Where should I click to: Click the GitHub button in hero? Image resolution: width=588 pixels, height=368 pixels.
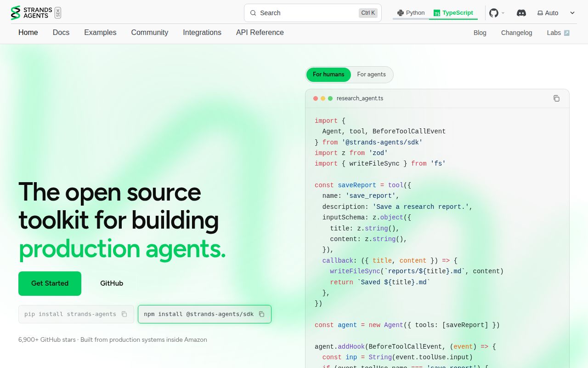tap(112, 283)
